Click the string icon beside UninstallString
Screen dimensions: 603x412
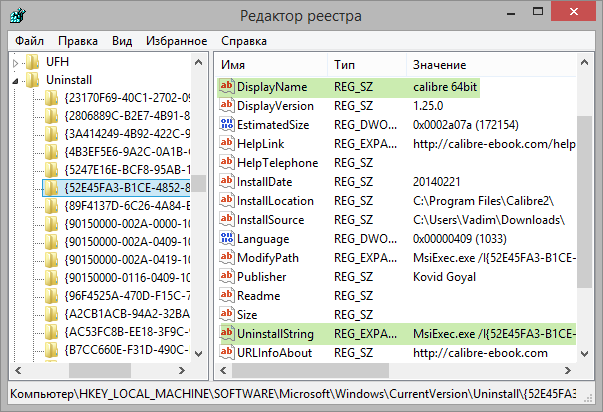(227, 334)
